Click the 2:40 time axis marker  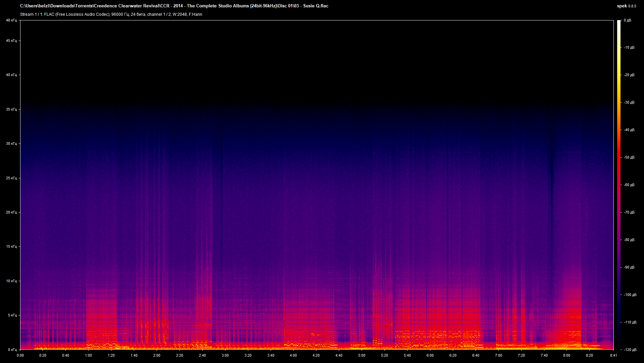[x=202, y=355]
